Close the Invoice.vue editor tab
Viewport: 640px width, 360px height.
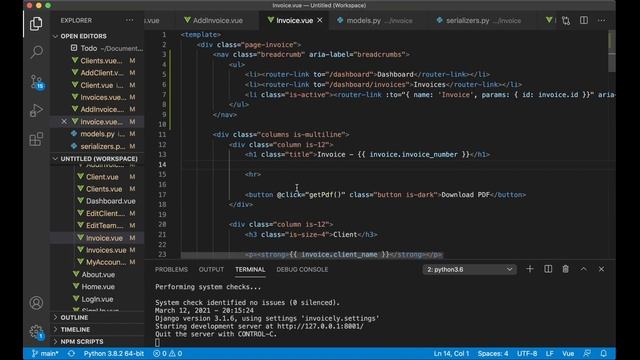320,20
